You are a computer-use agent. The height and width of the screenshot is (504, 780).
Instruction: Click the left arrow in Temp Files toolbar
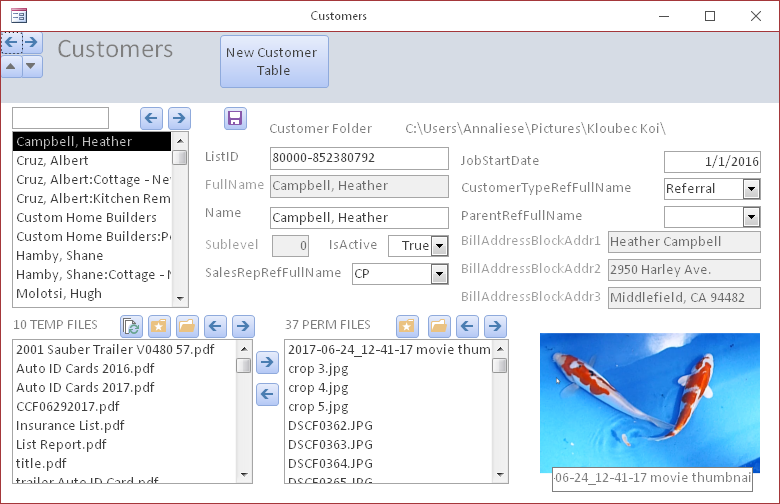pos(215,326)
